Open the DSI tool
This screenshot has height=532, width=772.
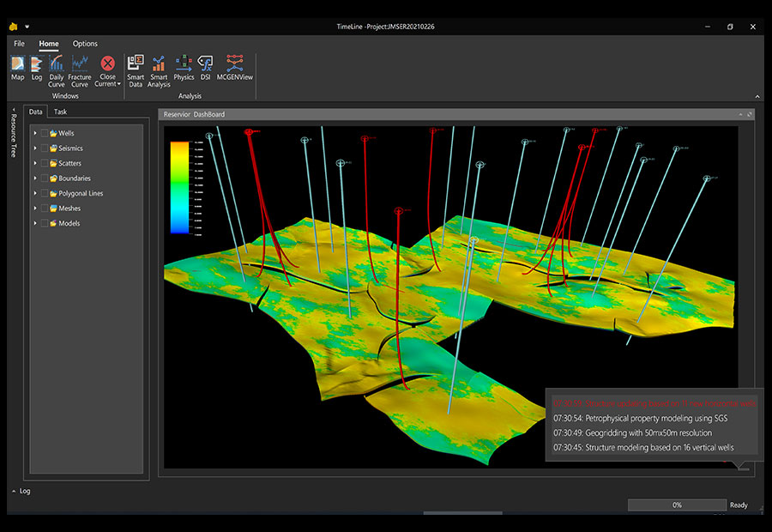(x=205, y=68)
